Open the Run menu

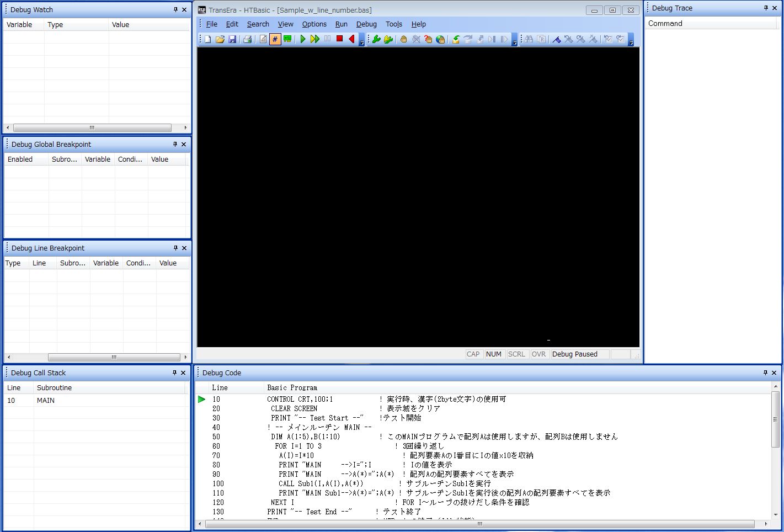pyautogui.click(x=342, y=24)
